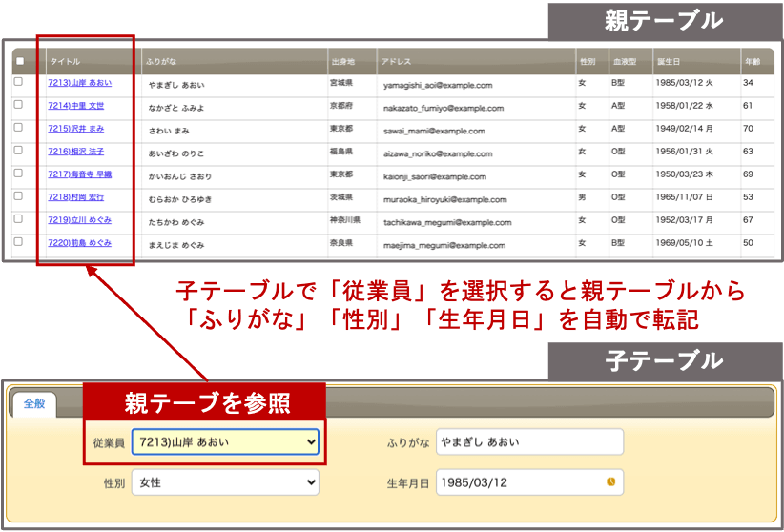
Task: Select email kaionji_saori@example.com
Action: (x=435, y=177)
